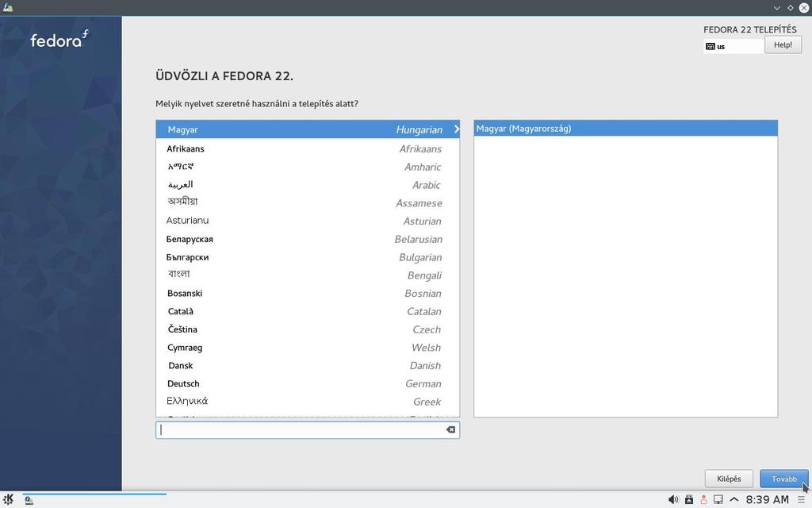Select Cymraeg (Welsh) language

[x=308, y=348]
